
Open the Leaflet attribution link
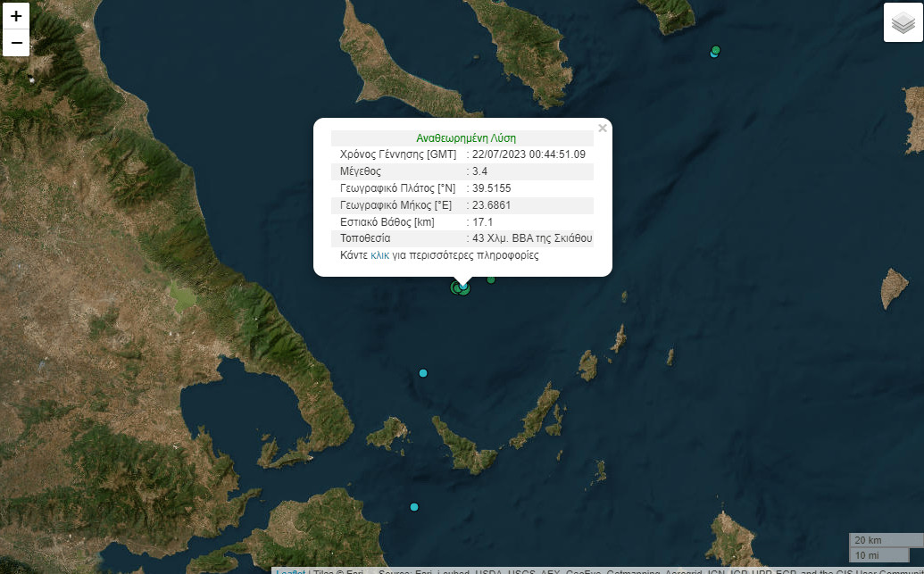288,571
